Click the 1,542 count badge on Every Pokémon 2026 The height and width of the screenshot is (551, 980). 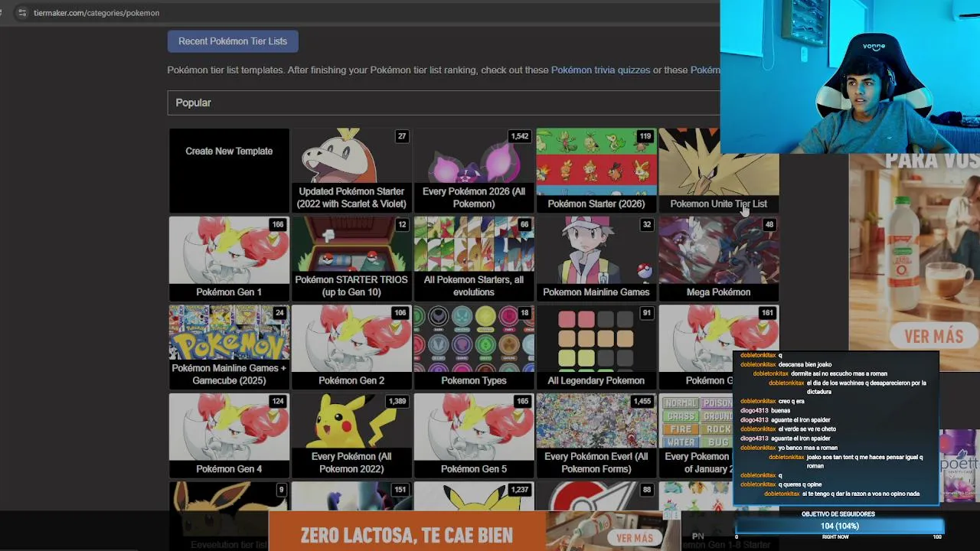(x=520, y=136)
